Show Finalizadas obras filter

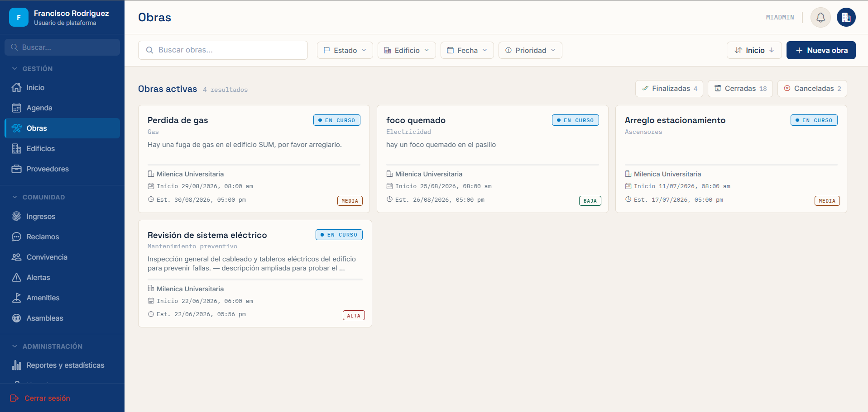click(x=669, y=89)
